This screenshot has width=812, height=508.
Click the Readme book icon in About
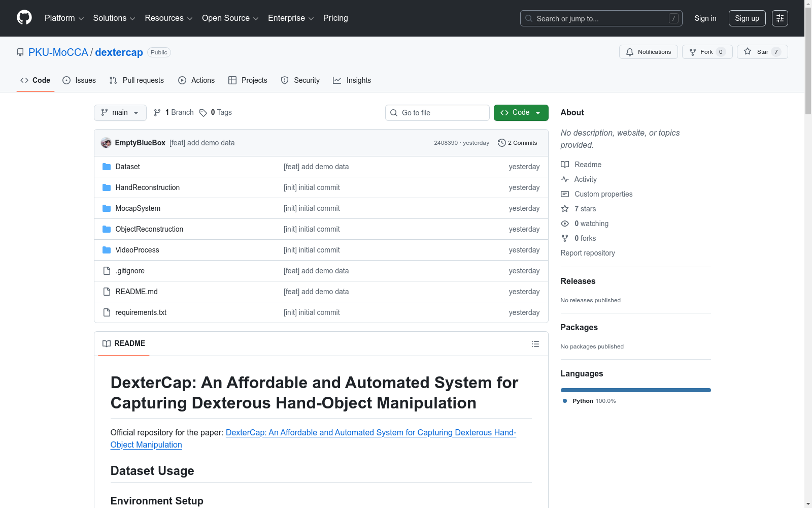565,165
